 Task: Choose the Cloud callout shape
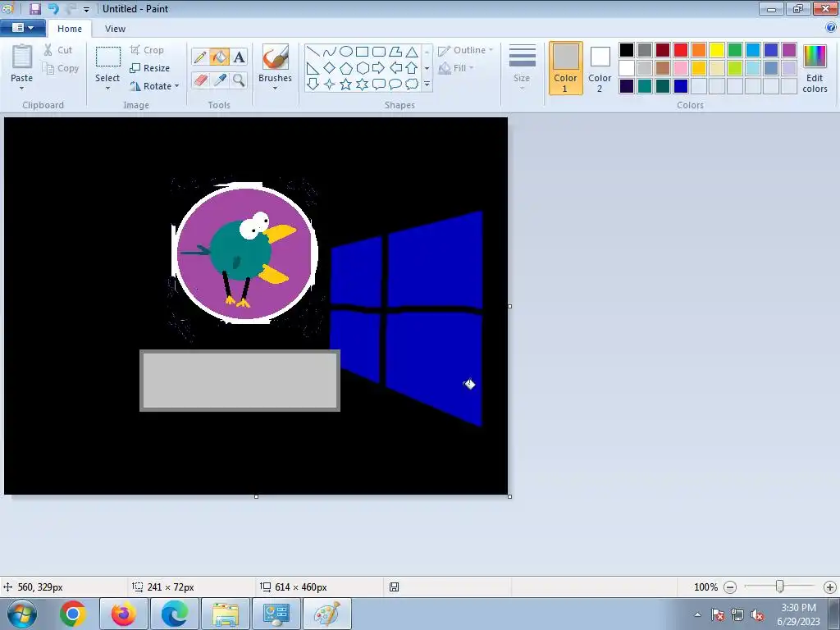(x=412, y=84)
